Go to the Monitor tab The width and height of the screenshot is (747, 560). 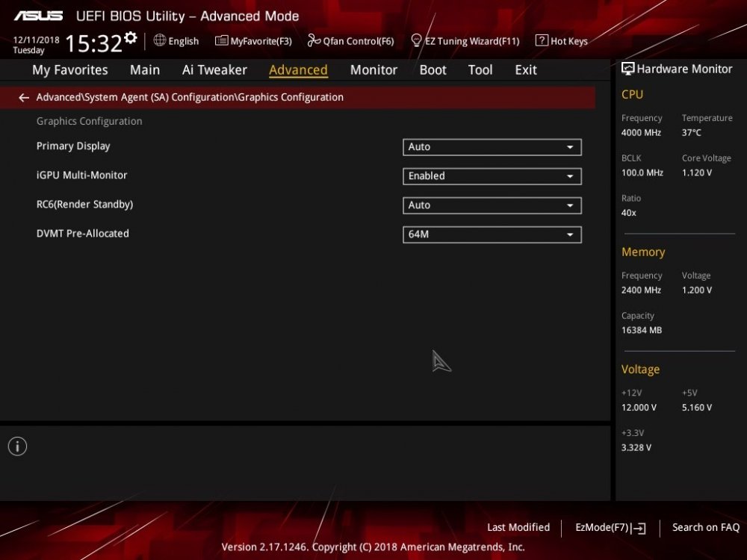[373, 70]
